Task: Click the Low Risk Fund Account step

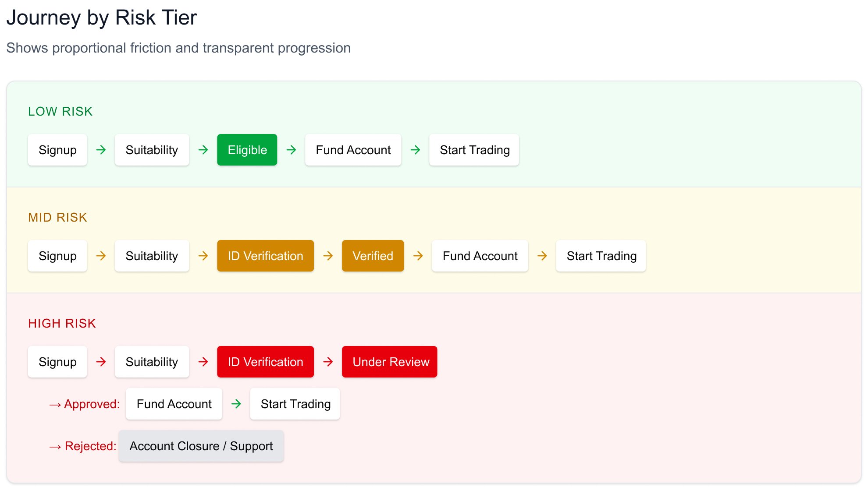Action: (x=353, y=150)
